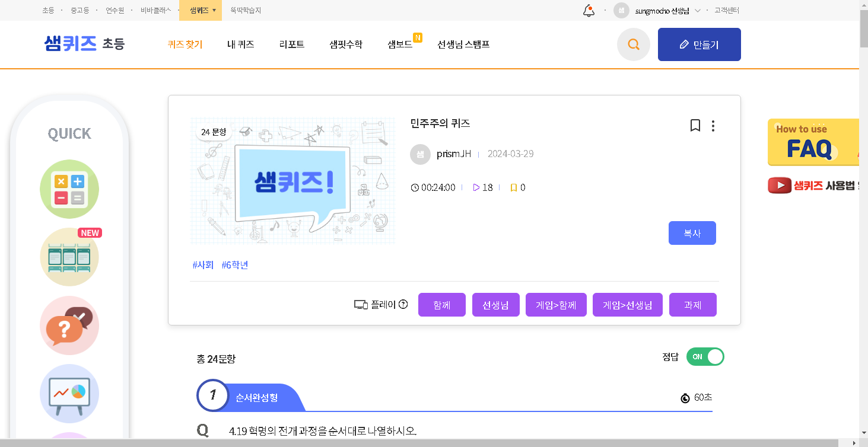
Task: Open the 샘퀴즈 사용법 YouTube banner
Action: point(813,186)
